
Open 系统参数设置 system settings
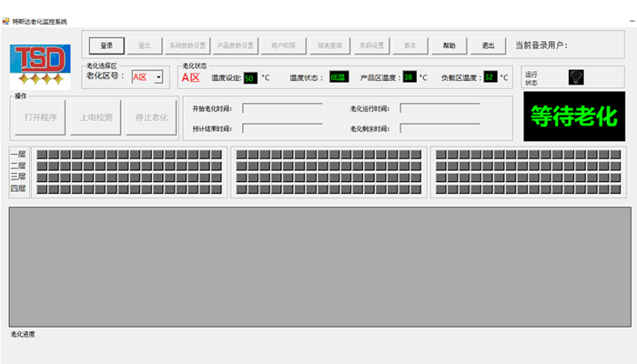click(187, 45)
